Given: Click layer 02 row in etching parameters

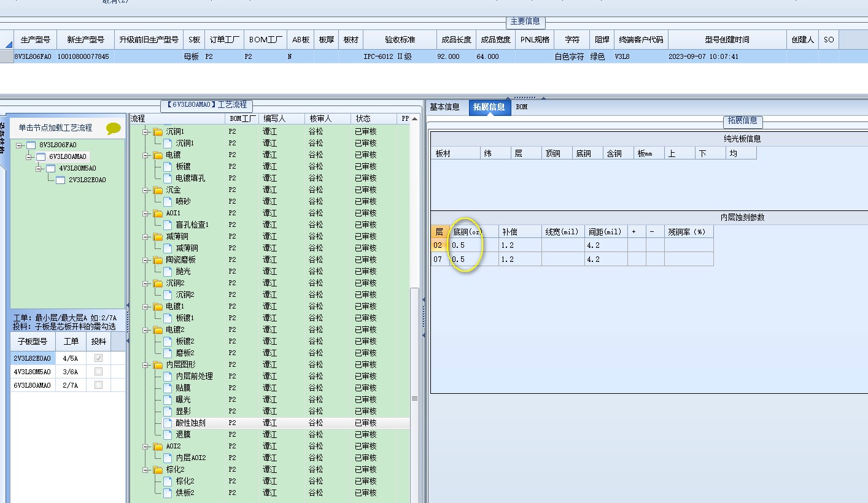Looking at the screenshot, I should [x=572, y=245].
